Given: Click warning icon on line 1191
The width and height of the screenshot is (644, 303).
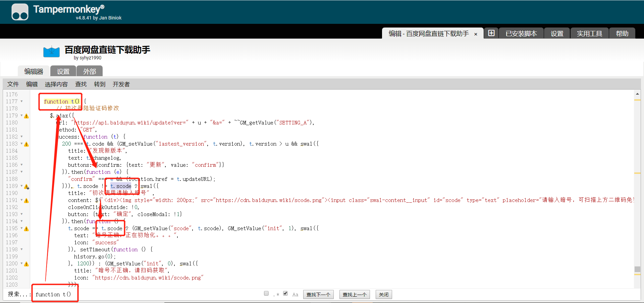Looking at the screenshot, I should [x=26, y=201].
